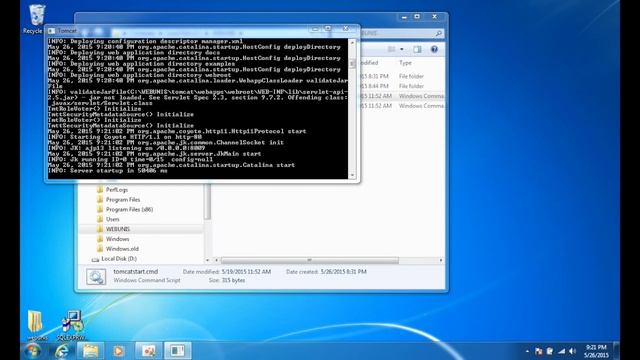Sort by the Type column header

[405, 63]
